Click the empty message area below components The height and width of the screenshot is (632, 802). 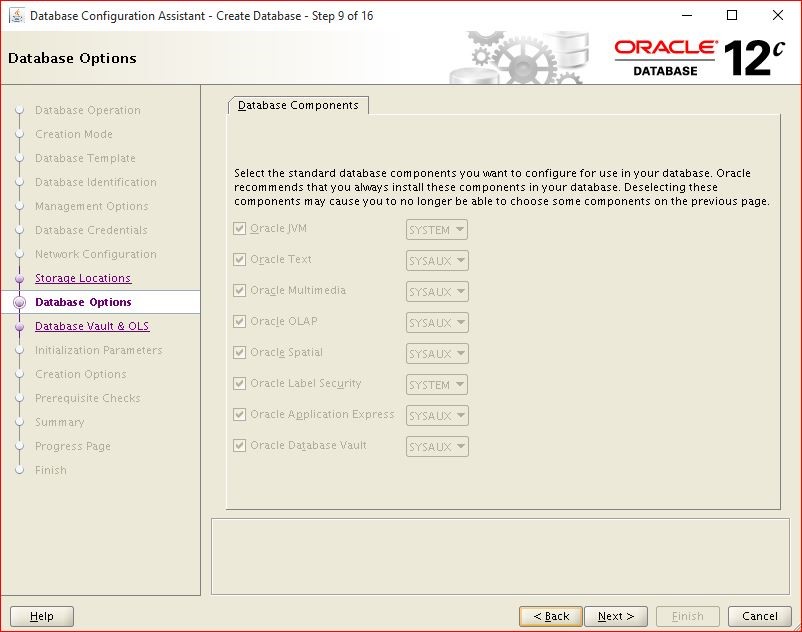[500, 556]
